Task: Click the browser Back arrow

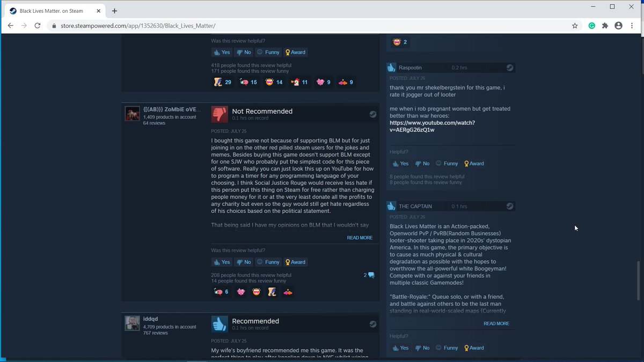Action: click(10, 25)
